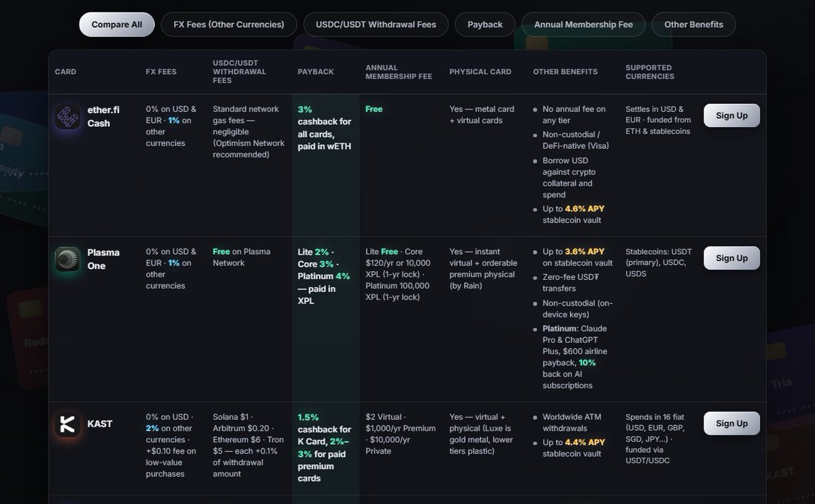This screenshot has height=504, width=815.
Task: Click USDC/USDT WITHDRAWAL FEES column header
Action: coord(240,72)
